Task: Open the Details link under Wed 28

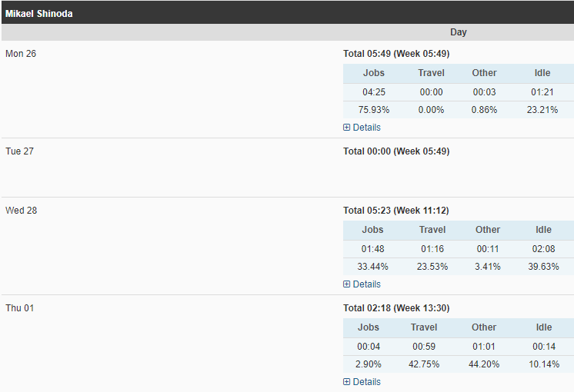Action: tap(366, 284)
